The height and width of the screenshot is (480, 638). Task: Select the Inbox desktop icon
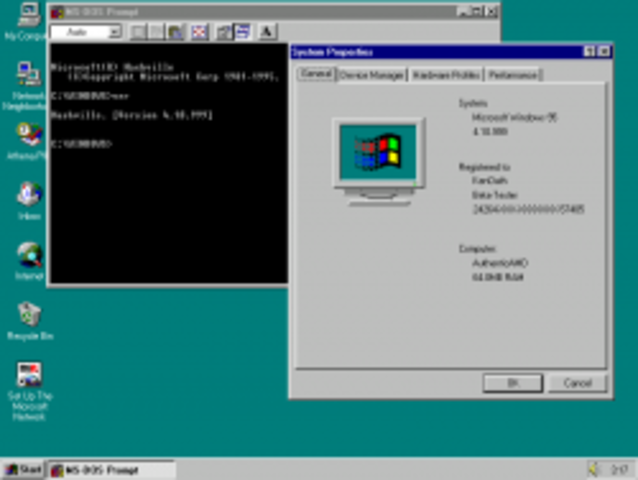[29, 201]
